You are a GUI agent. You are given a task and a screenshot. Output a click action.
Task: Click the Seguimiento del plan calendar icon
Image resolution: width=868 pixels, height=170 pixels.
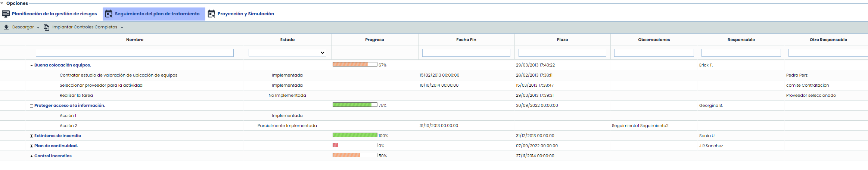[109, 14]
